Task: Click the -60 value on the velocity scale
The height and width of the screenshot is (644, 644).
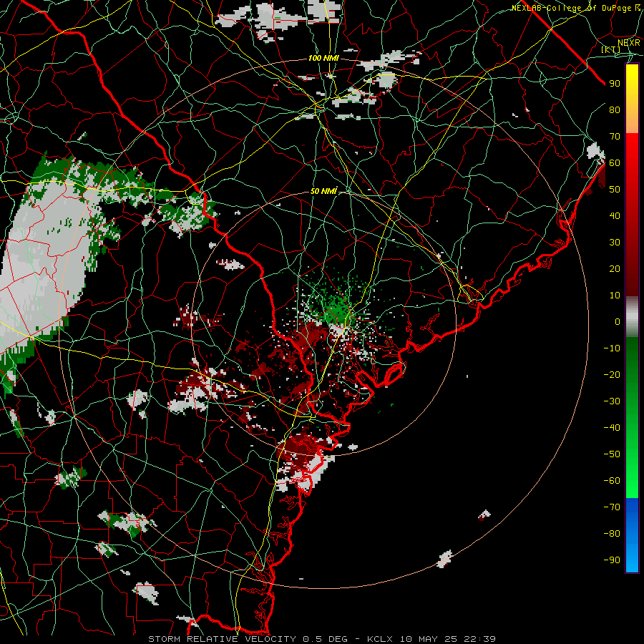Action: pyautogui.click(x=612, y=481)
